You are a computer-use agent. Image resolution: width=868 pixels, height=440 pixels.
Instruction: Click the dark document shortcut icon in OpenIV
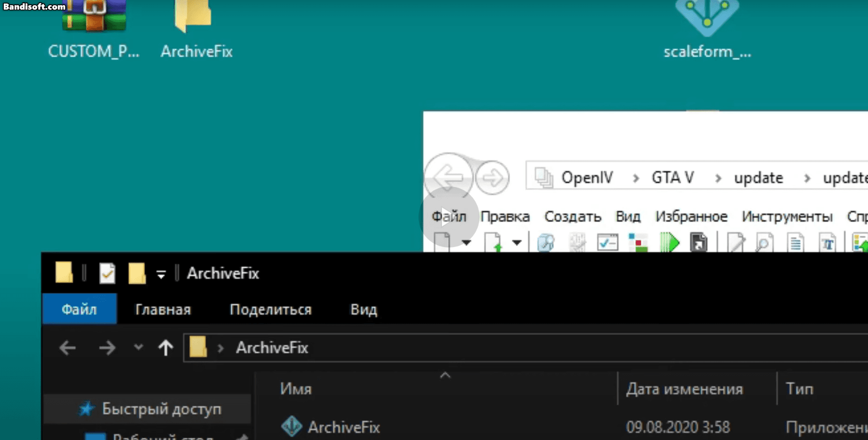699,242
